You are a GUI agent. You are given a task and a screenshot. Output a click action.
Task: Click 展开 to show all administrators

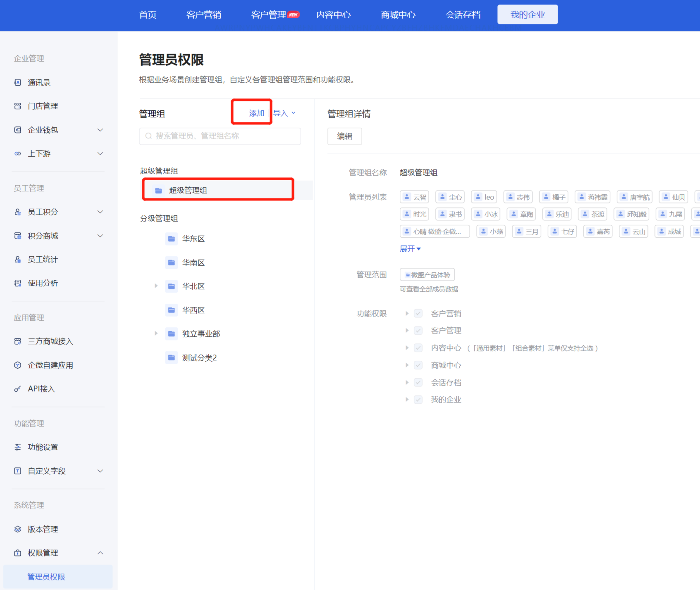click(410, 249)
